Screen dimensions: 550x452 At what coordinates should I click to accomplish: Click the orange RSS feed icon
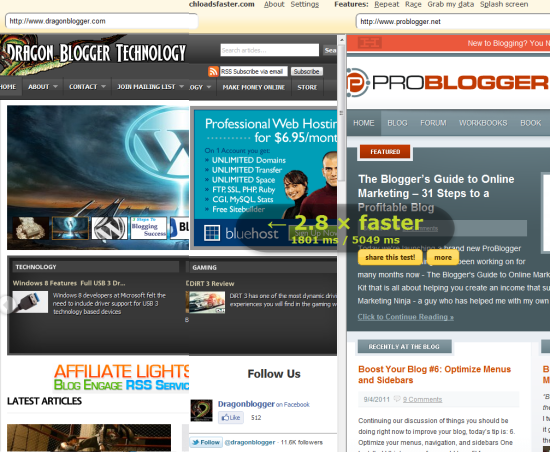tap(213, 71)
